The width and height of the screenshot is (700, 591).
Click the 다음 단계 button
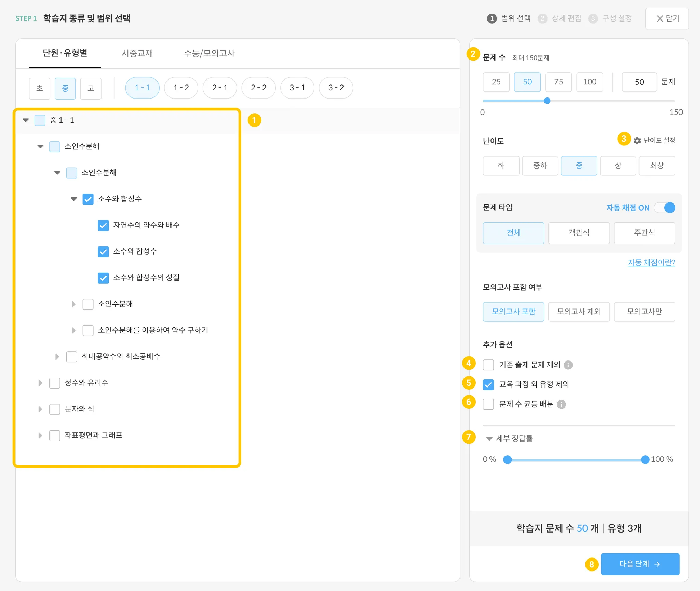640,564
